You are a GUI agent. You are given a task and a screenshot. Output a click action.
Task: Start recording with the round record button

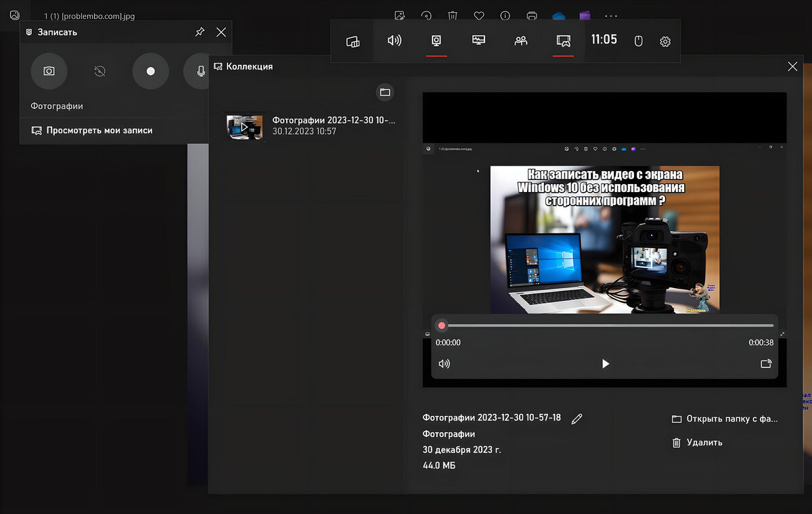[150, 71]
